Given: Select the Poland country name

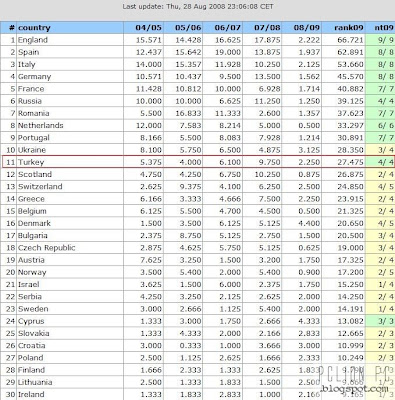Looking at the screenshot, I should [x=31, y=358].
